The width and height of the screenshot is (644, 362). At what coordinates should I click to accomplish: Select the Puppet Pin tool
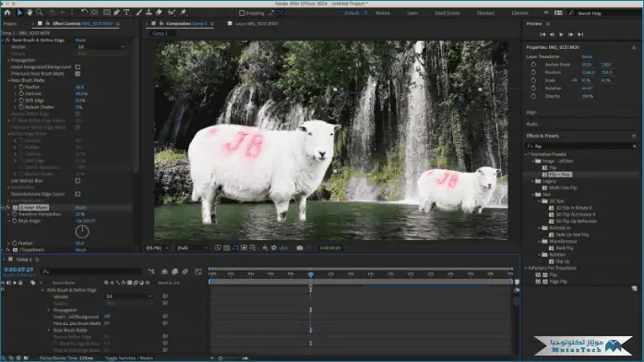(184, 13)
